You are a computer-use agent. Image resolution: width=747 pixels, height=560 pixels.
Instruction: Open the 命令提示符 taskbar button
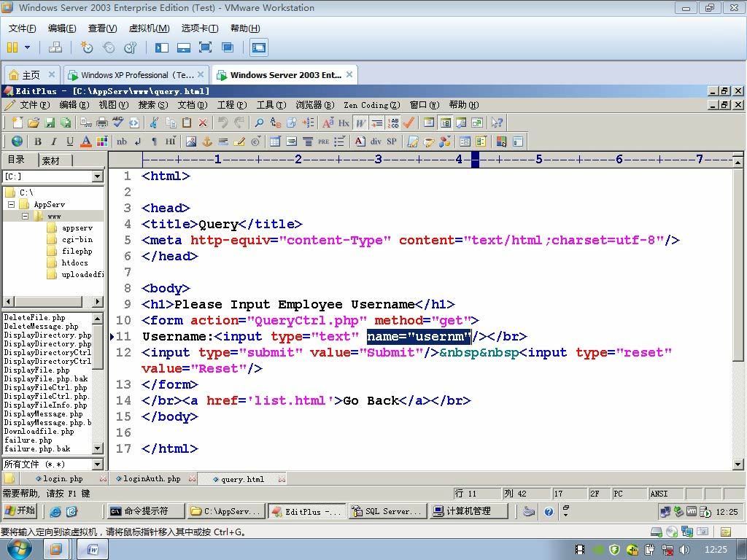146,511
